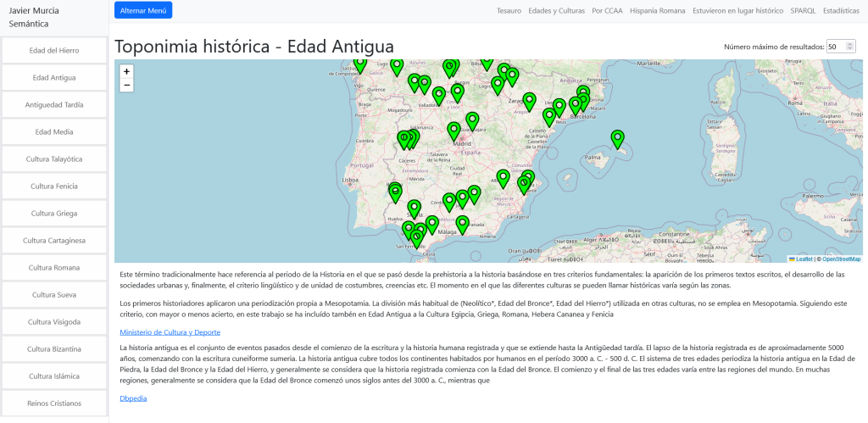The height and width of the screenshot is (423, 868).
Task: Click the green marker on Menorca island
Action: click(x=618, y=138)
